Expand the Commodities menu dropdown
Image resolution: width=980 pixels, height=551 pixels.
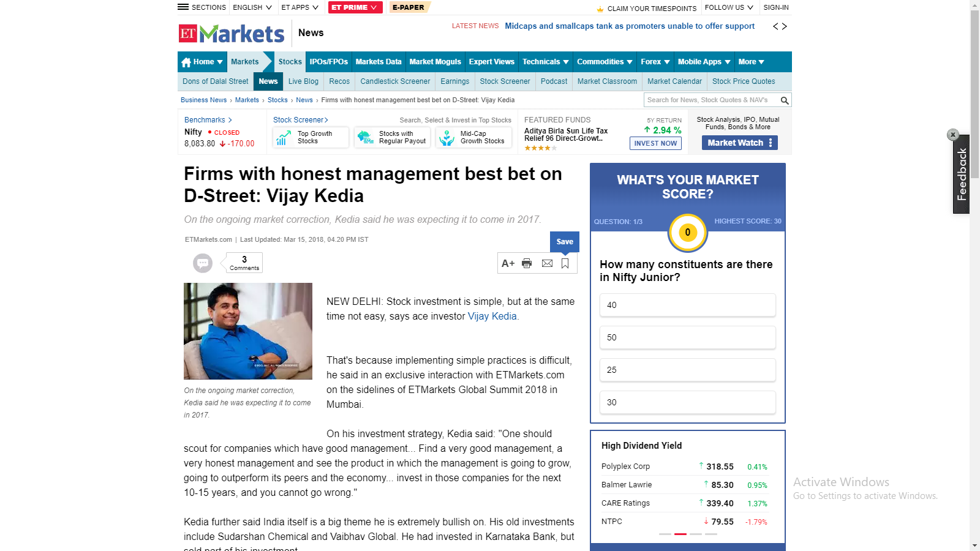605,62
